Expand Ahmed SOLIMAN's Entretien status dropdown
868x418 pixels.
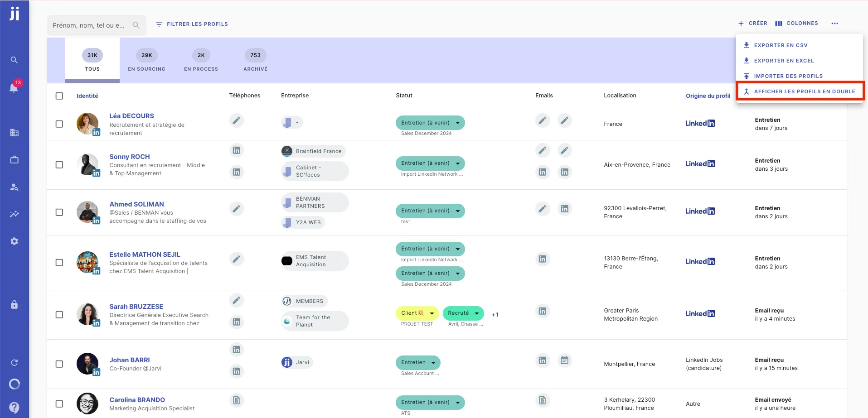click(x=458, y=211)
